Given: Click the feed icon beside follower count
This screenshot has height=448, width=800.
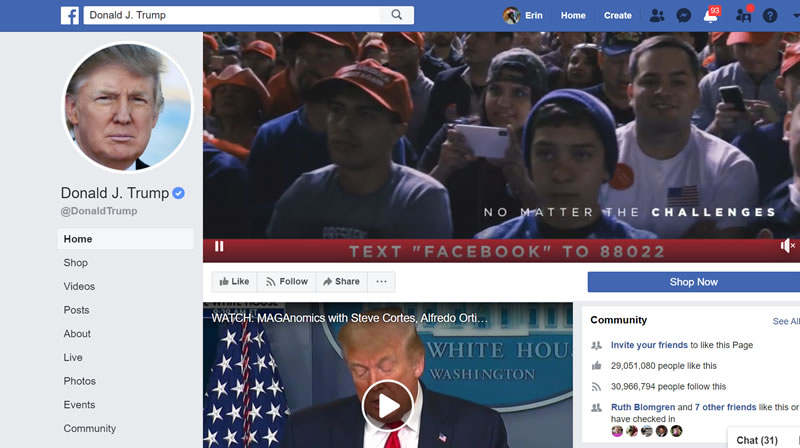Looking at the screenshot, I should [596, 387].
